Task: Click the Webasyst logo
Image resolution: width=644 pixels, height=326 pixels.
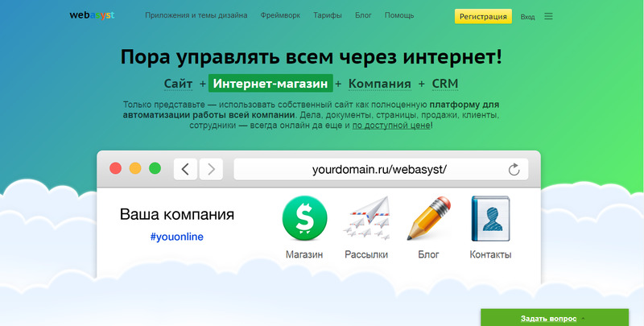Action: 92,15
